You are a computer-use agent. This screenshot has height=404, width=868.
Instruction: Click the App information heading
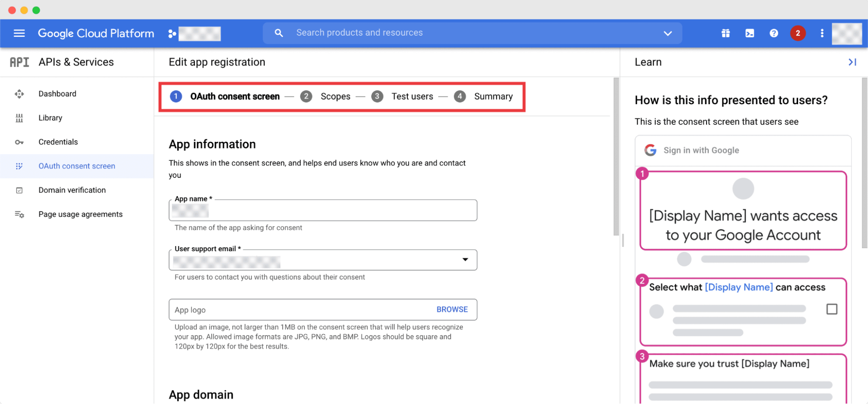[212, 144]
